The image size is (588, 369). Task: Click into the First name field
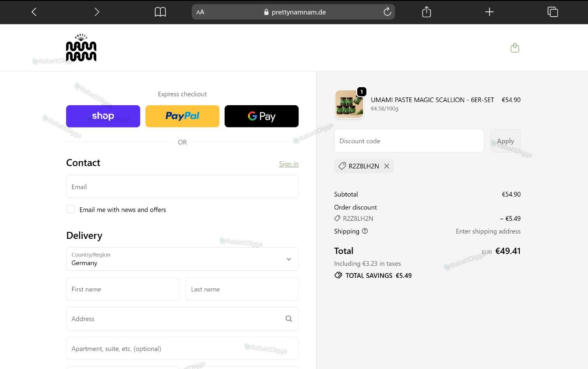click(123, 289)
